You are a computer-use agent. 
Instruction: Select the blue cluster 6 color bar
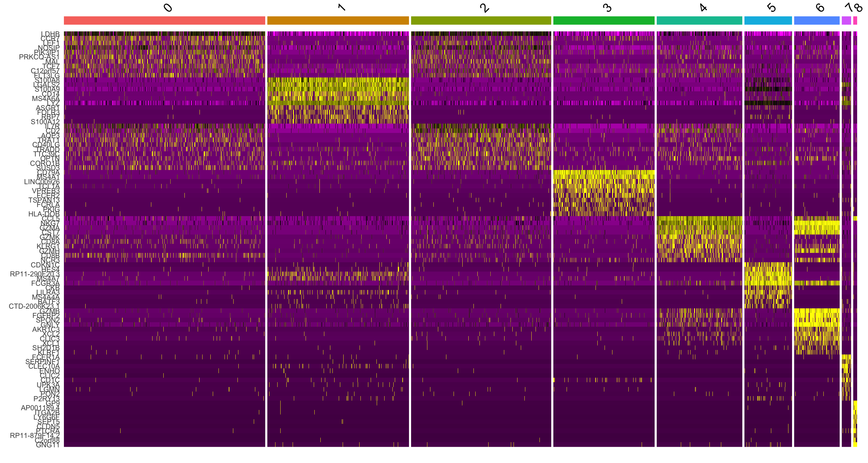(816, 20)
